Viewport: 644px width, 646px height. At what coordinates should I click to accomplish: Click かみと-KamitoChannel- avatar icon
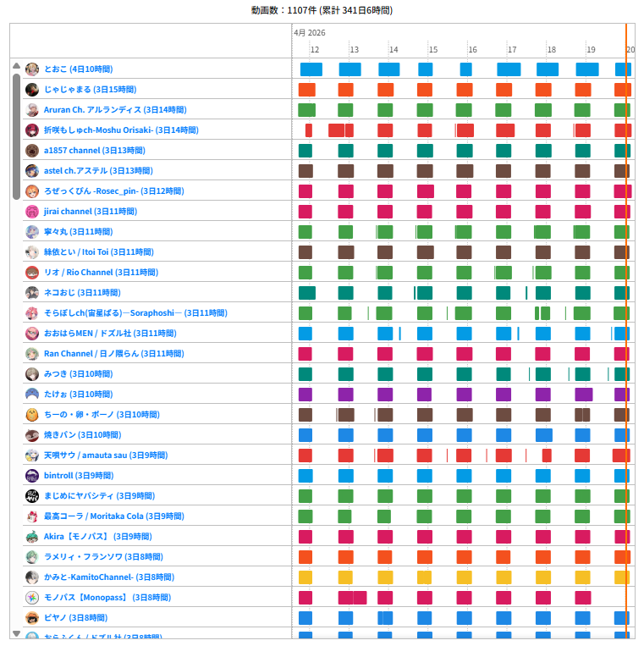click(x=32, y=577)
